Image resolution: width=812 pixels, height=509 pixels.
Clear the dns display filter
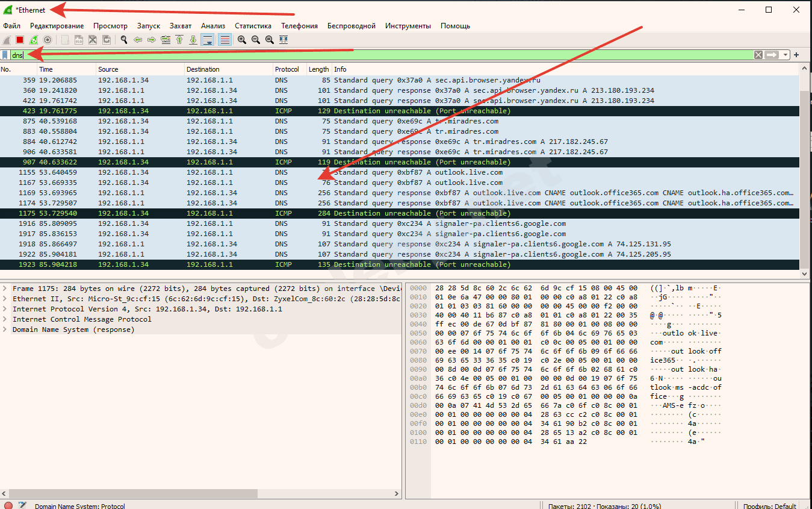click(758, 55)
